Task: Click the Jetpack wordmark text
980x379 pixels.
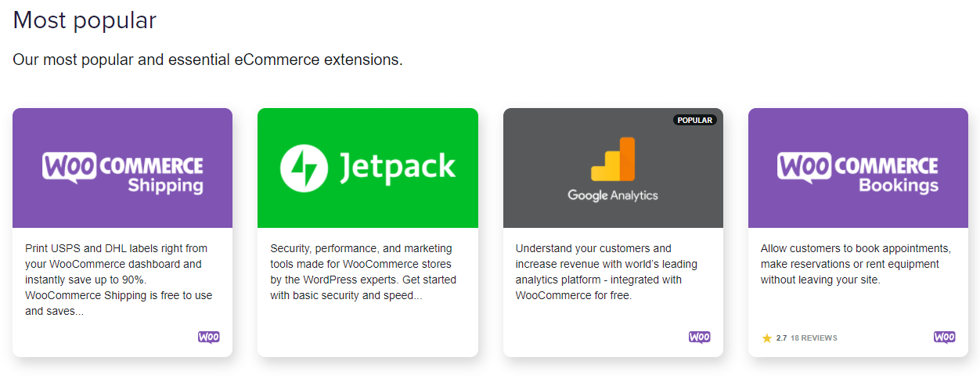Action: point(398,168)
